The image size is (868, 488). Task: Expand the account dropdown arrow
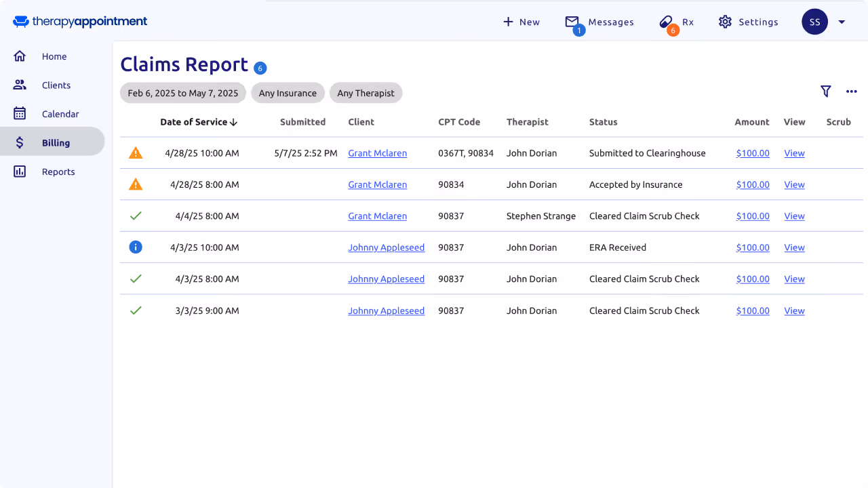(x=842, y=22)
